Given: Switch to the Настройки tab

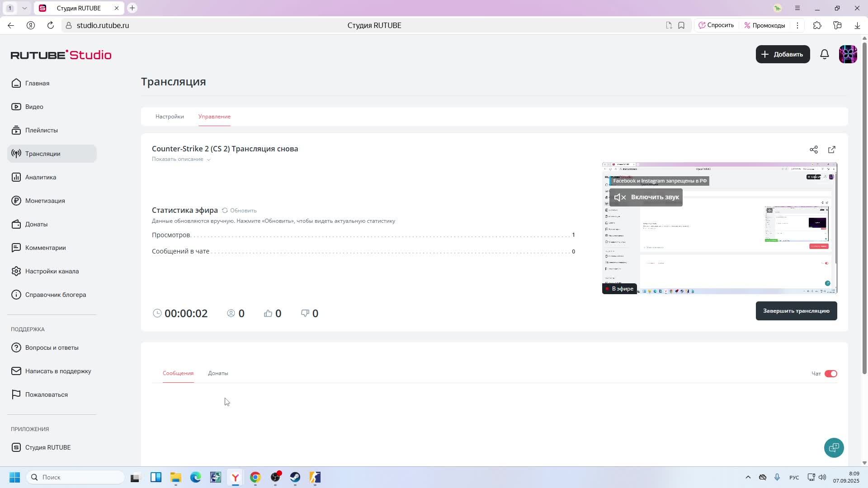Looking at the screenshot, I should 170,117.
